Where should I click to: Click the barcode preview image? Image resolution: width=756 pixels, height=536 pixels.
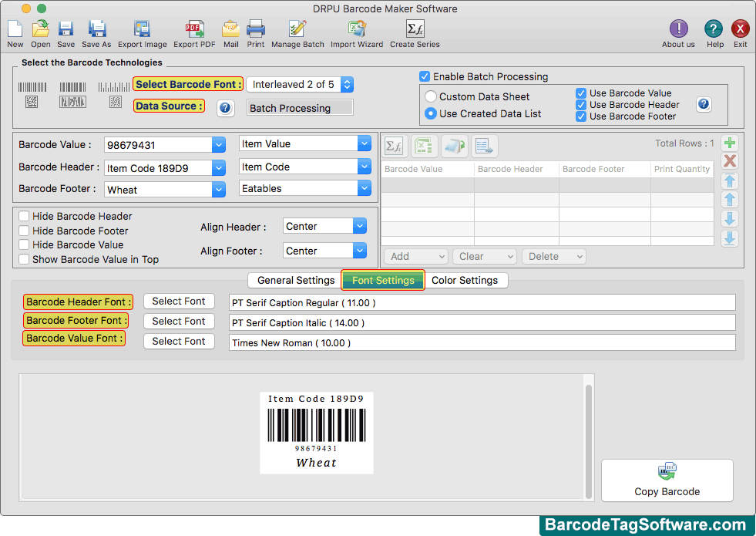316,433
